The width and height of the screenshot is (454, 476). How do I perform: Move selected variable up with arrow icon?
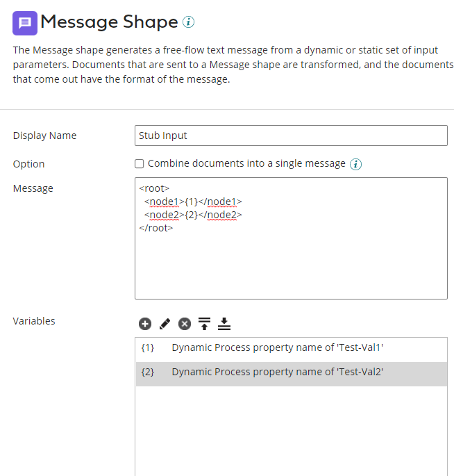point(204,323)
